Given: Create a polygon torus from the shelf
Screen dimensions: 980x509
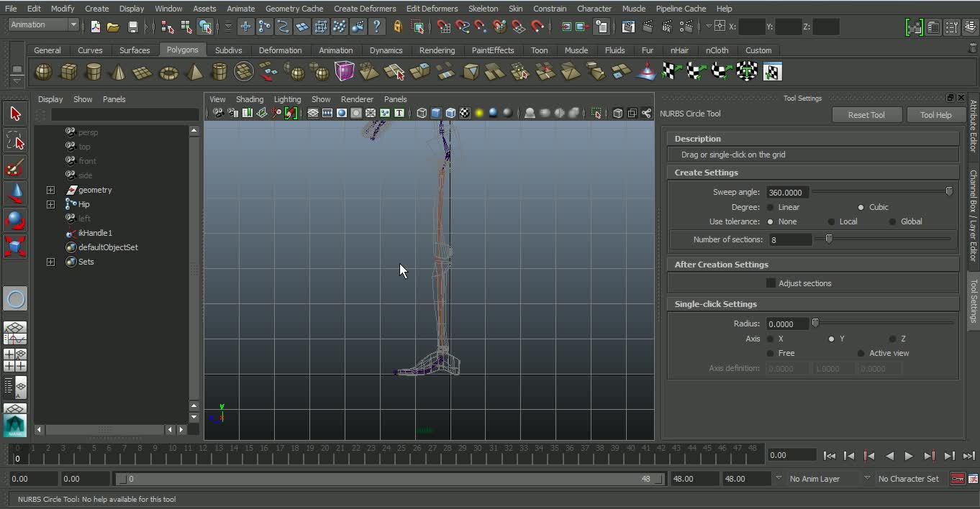Looking at the screenshot, I should (168, 72).
